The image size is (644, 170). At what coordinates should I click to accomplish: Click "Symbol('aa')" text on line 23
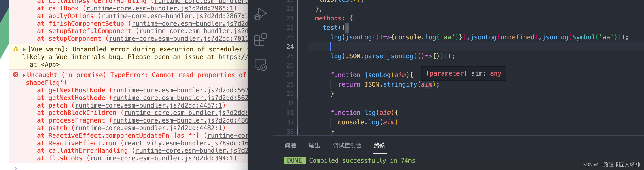(x=593, y=37)
